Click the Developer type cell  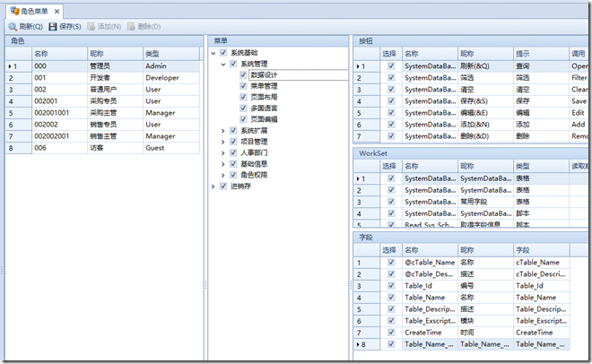coord(171,78)
